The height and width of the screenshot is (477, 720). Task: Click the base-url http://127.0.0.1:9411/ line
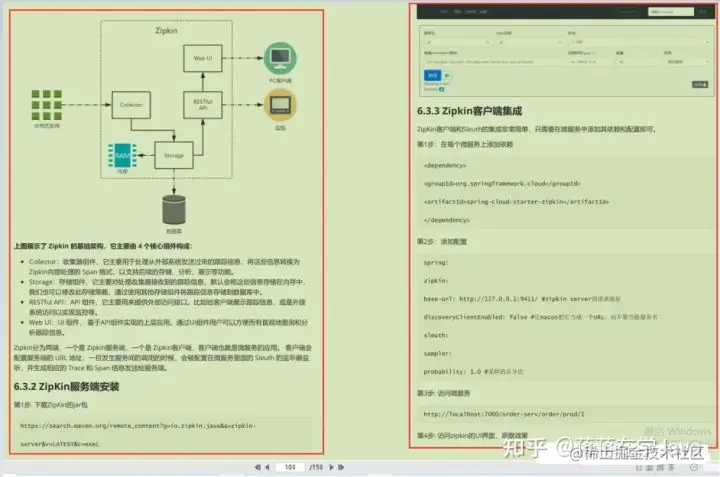click(x=522, y=299)
